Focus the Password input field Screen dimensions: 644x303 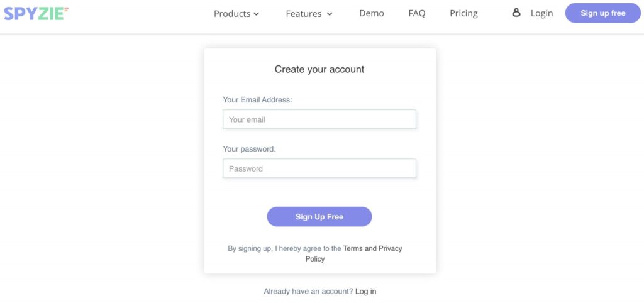click(319, 168)
